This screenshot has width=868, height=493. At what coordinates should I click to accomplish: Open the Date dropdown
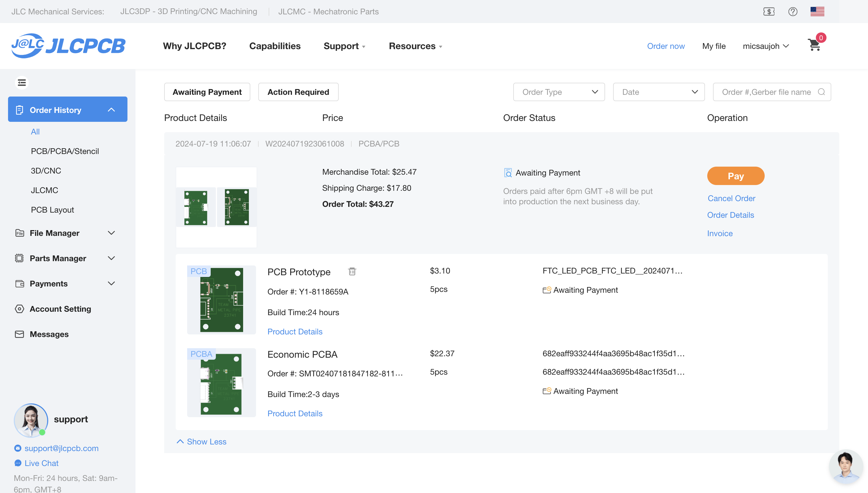659,92
